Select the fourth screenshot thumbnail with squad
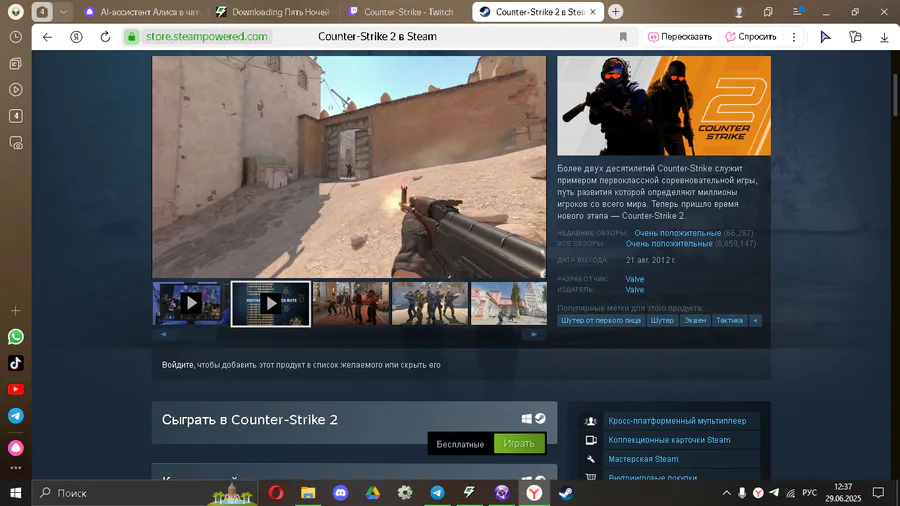 pyautogui.click(x=430, y=303)
